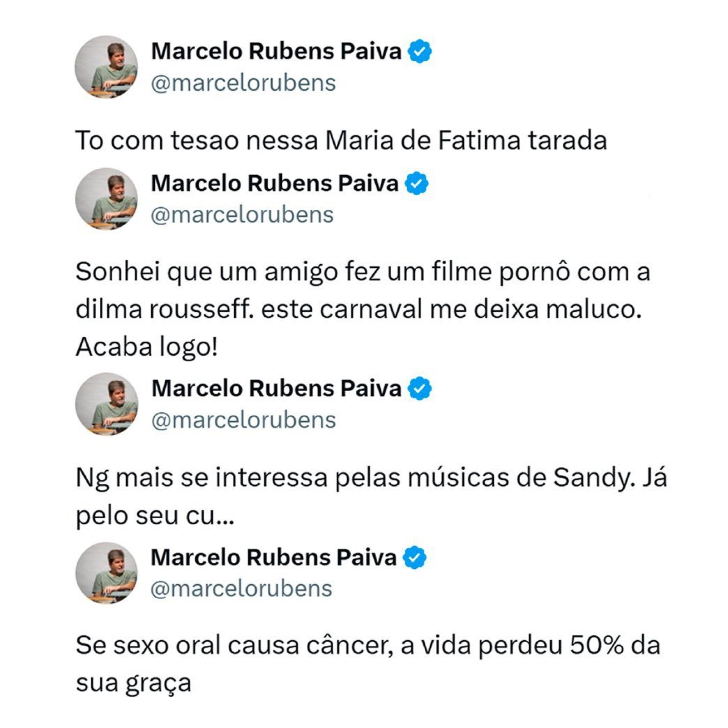Click verified badge on the sexo oral tweet

[414, 558]
